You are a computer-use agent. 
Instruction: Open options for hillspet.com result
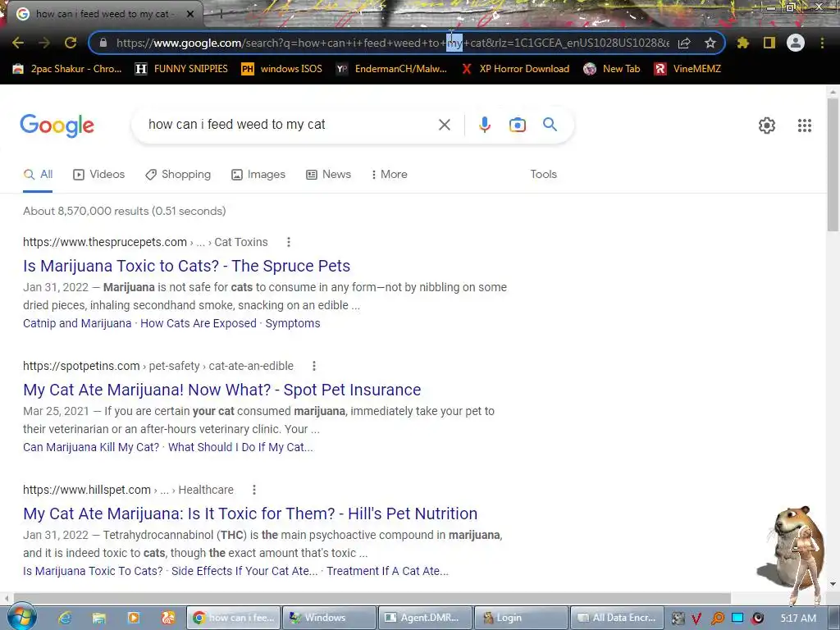(x=254, y=490)
